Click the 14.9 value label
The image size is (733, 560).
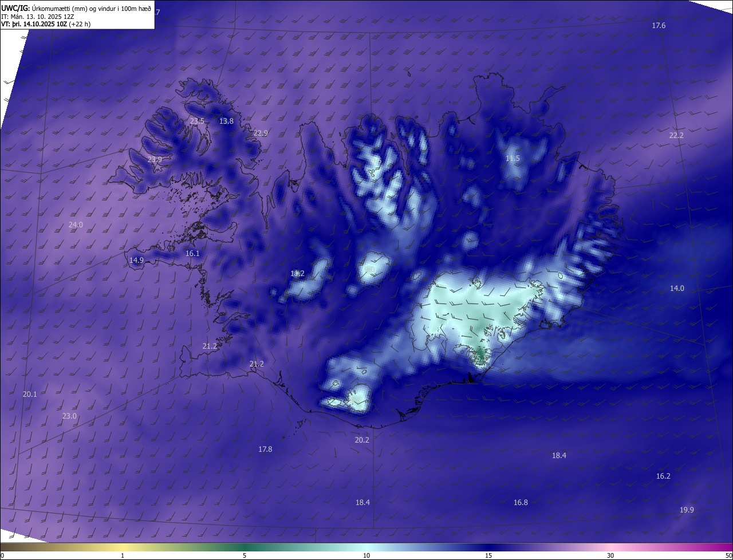coord(136,260)
